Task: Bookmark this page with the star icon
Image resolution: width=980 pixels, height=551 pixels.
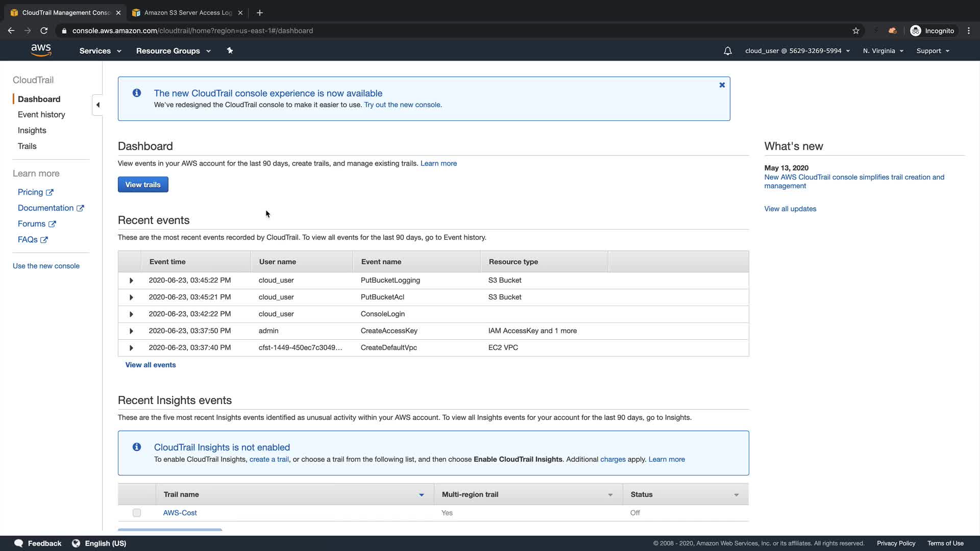Action: coord(856,31)
